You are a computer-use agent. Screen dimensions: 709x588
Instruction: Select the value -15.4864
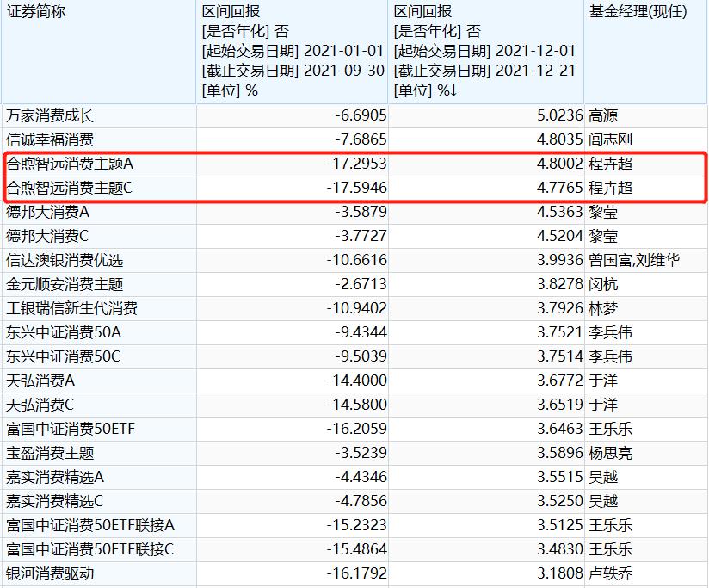click(x=357, y=549)
